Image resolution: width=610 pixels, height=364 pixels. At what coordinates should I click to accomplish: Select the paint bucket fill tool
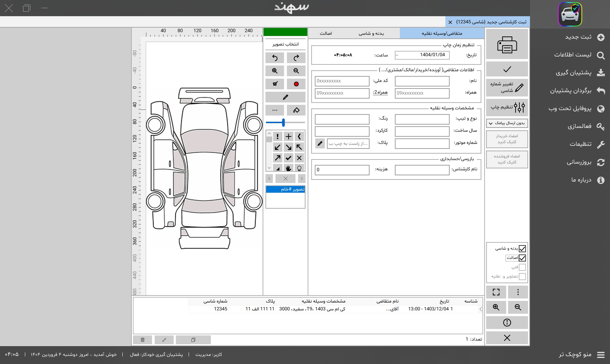(x=296, y=110)
